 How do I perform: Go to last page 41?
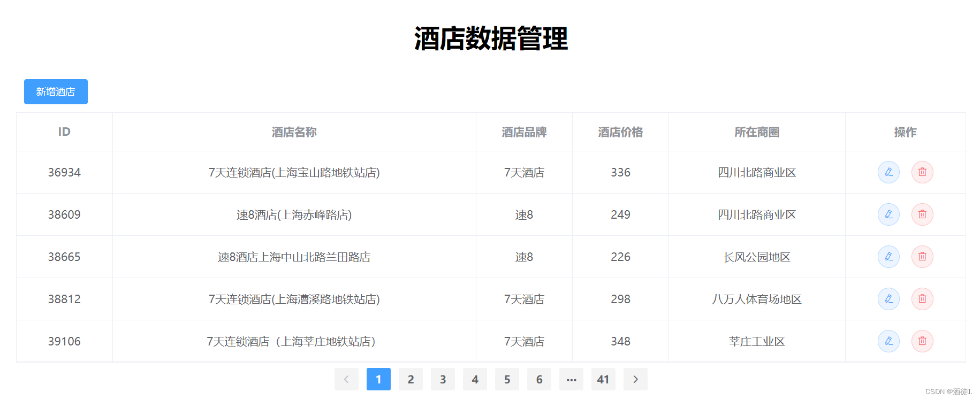pos(603,379)
